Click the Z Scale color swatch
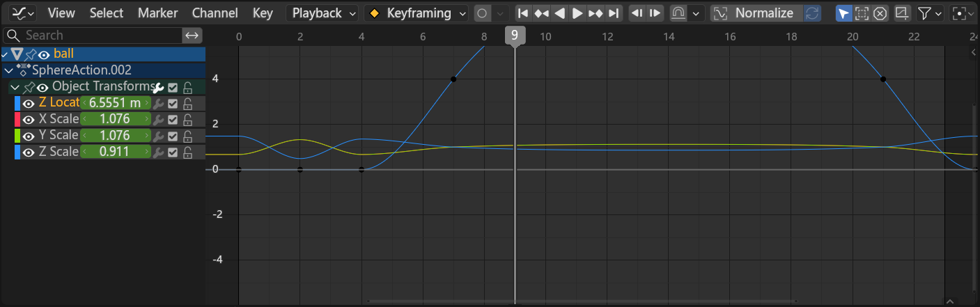Image resolution: width=980 pixels, height=307 pixels. [x=17, y=152]
